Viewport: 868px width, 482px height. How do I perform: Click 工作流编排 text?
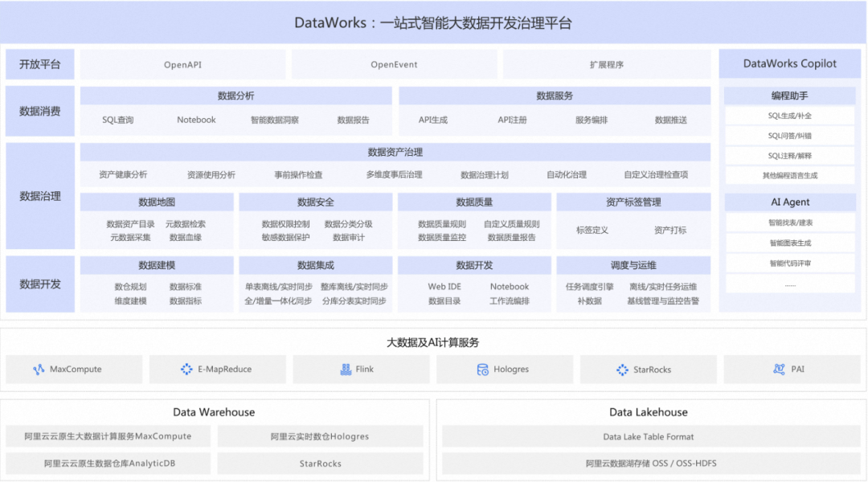510,301
